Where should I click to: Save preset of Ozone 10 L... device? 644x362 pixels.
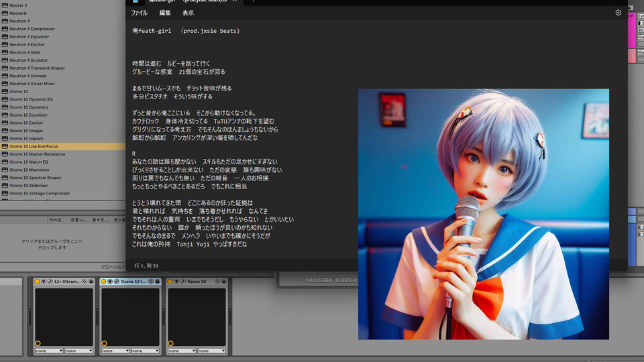click(x=157, y=282)
